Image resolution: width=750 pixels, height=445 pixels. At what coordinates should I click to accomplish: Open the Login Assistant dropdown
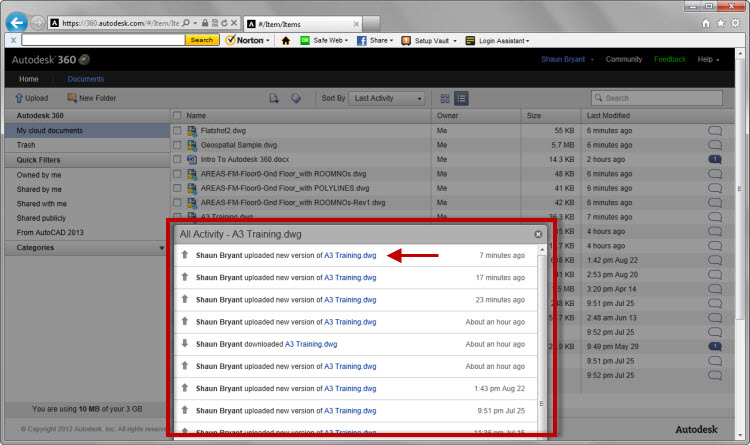tap(497, 41)
